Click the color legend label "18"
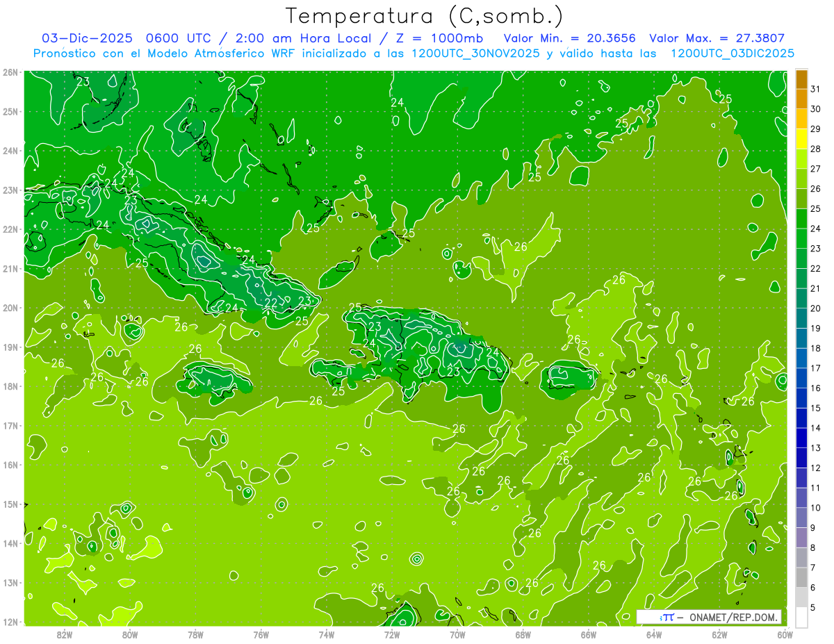Screen dimensions: 834x644 [815, 348]
